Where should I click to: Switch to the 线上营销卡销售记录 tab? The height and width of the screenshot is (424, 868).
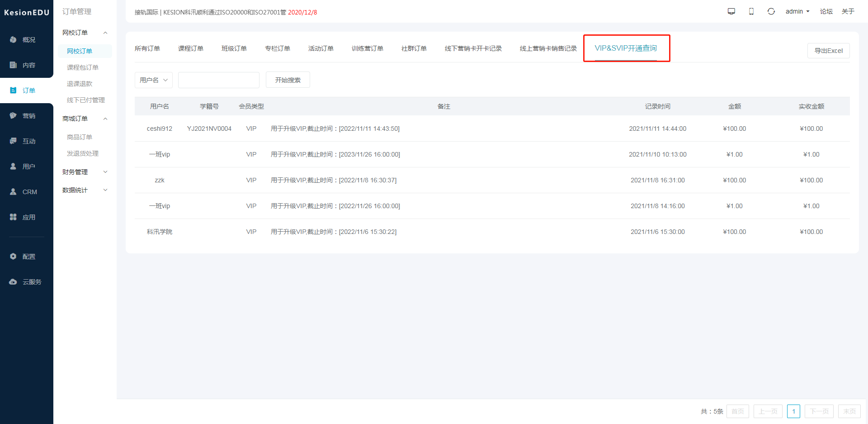(548, 48)
